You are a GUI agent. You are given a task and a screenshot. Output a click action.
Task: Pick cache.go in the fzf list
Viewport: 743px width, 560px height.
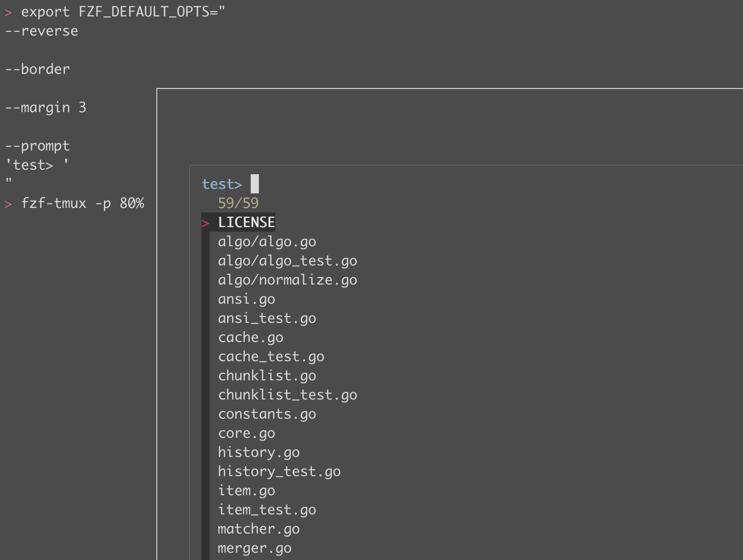(250, 337)
